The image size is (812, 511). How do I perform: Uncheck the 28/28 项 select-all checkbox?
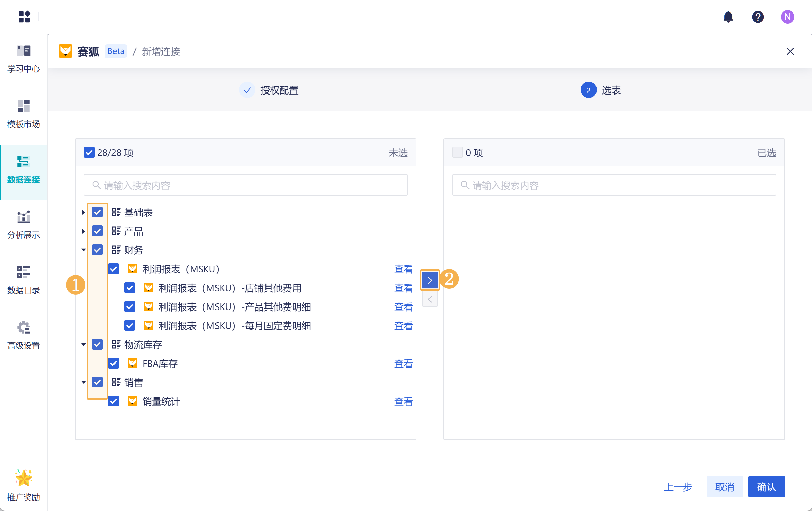(89, 153)
